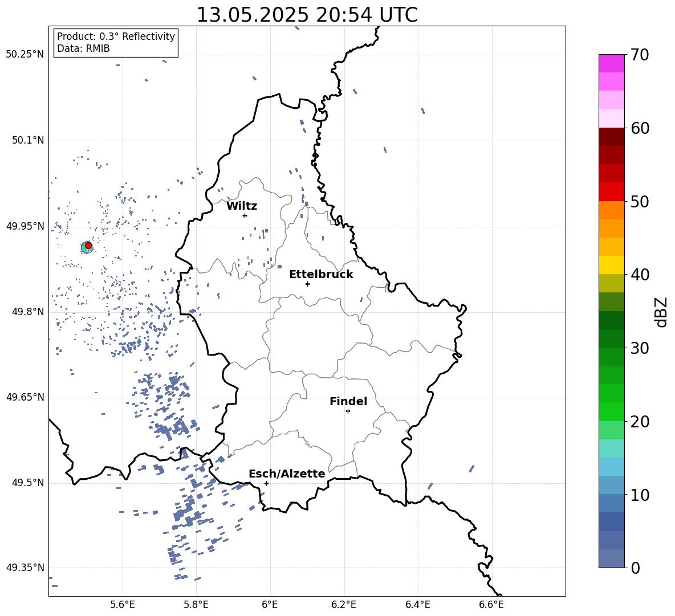Click the Data: RMIB text
The width and height of the screenshot is (675, 616).
tap(83, 48)
